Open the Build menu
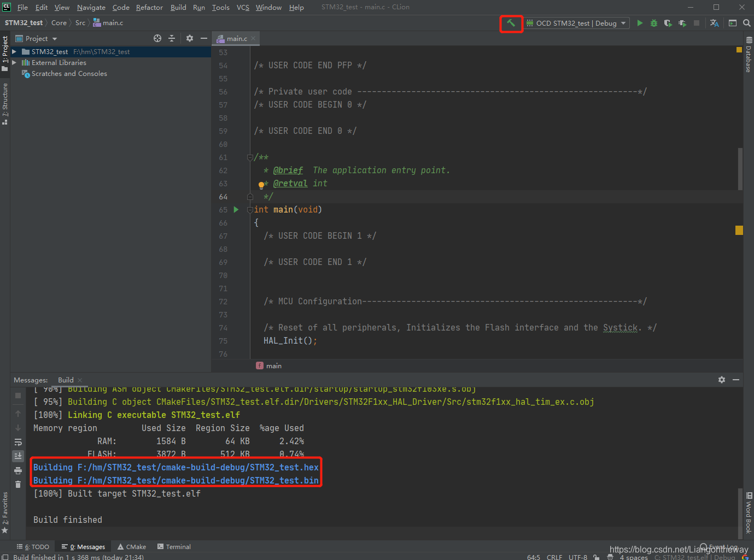This screenshot has height=560, width=754. tap(178, 8)
